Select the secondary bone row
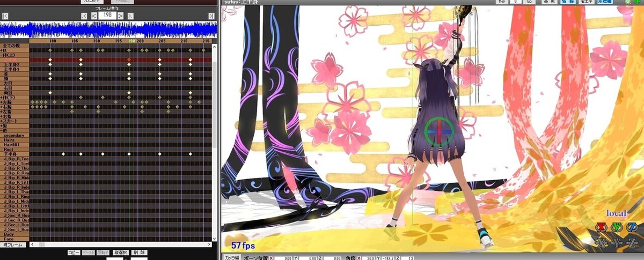 [x=14, y=135]
